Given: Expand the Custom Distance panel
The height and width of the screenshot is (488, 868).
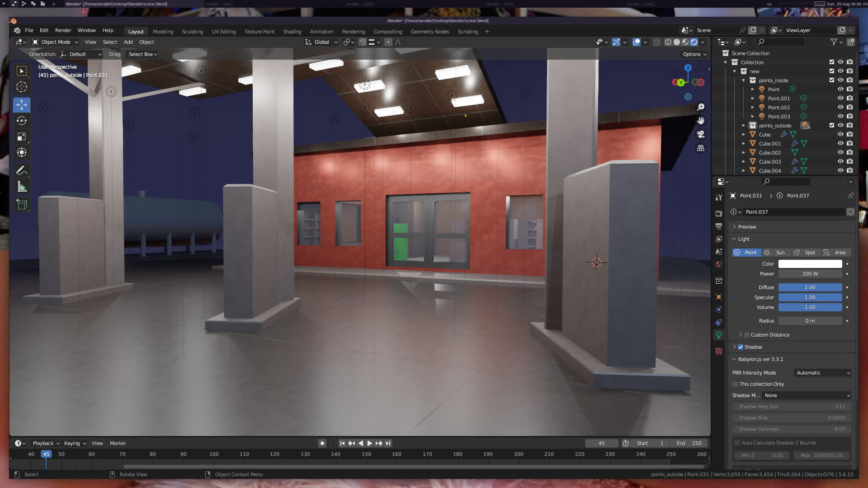Looking at the screenshot, I should (x=741, y=335).
